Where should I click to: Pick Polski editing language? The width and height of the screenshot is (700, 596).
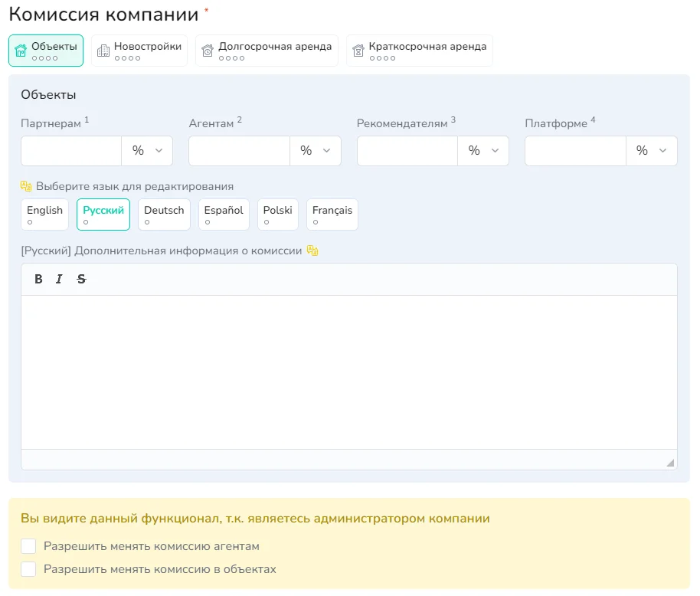[x=278, y=214]
